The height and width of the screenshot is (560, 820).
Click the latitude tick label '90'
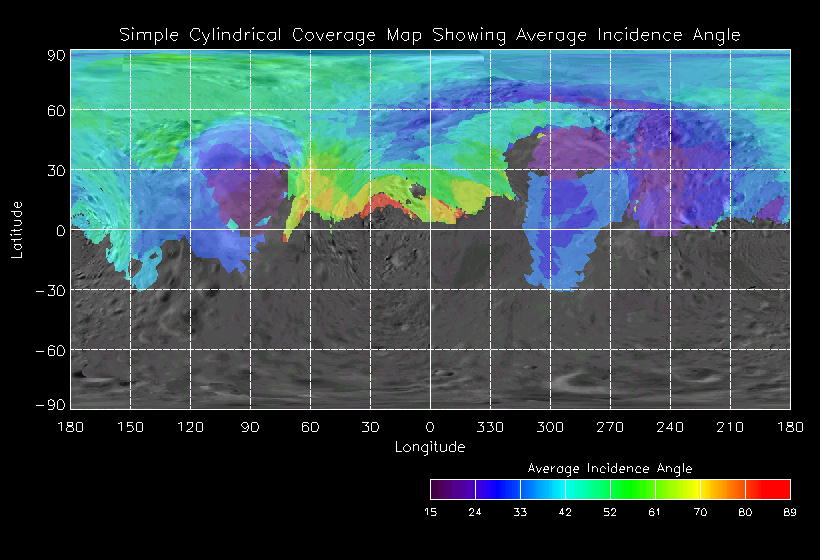56,55
